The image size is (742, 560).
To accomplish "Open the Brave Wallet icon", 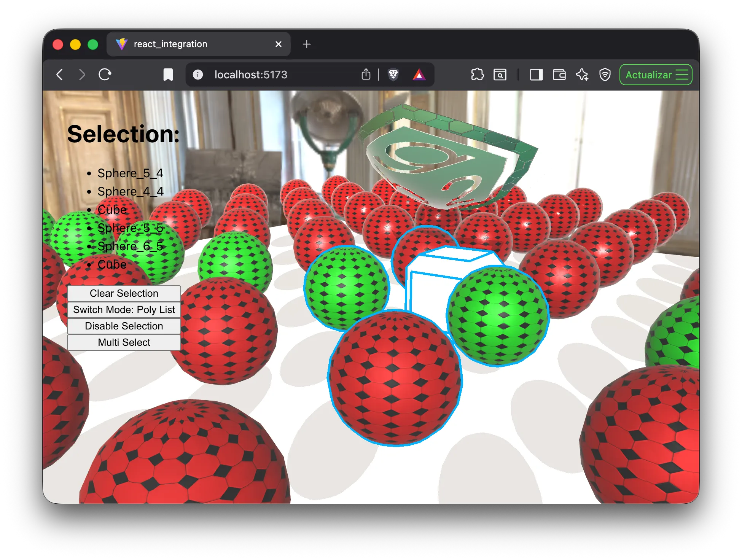I will click(559, 75).
